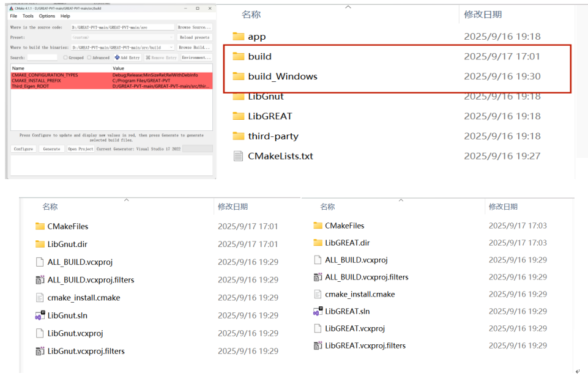Open the build binaries path dropdown
588x376 pixels.
click(x=171, y=48)
